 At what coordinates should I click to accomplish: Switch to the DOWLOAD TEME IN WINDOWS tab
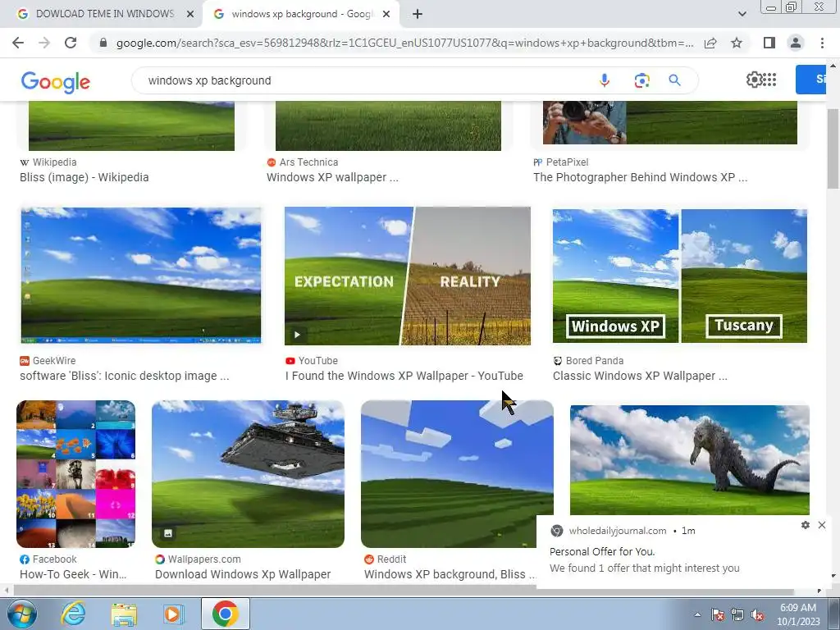(x=104, y=14)
